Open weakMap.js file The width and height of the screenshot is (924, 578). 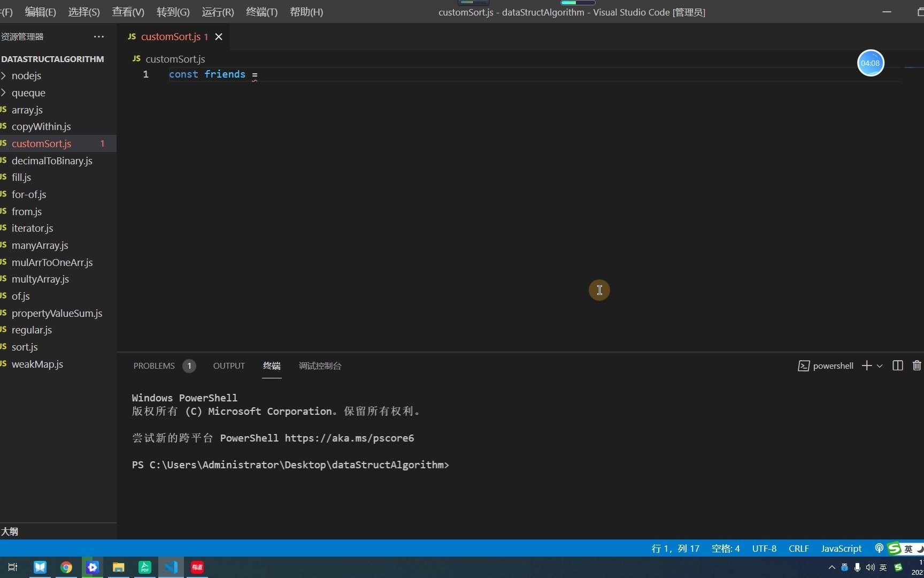pos(58,364)
